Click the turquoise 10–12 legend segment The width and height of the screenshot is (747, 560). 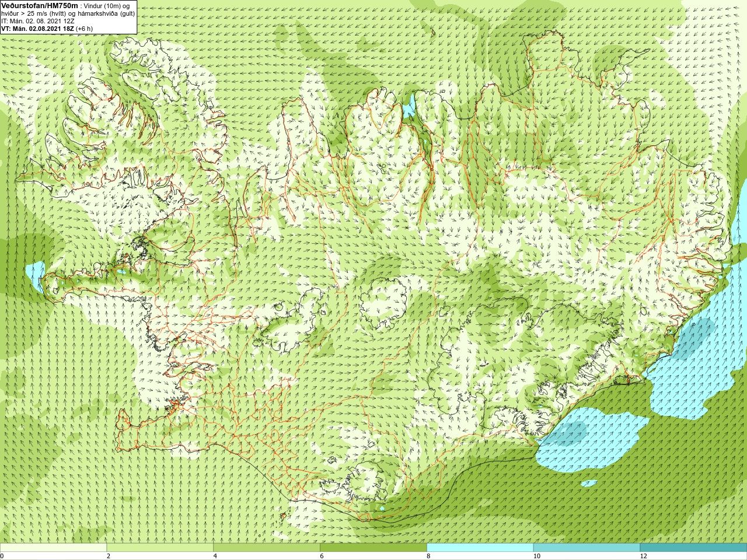(587, 548)
